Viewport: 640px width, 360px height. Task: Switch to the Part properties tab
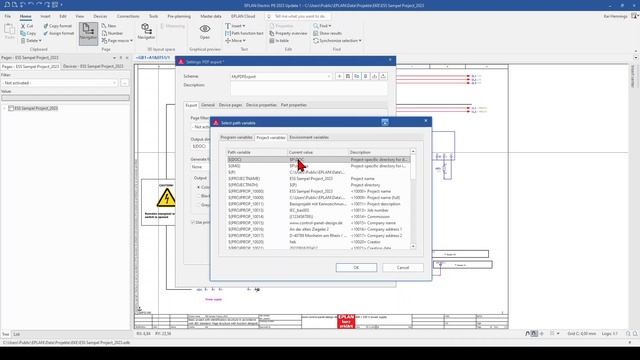(293, 105)
